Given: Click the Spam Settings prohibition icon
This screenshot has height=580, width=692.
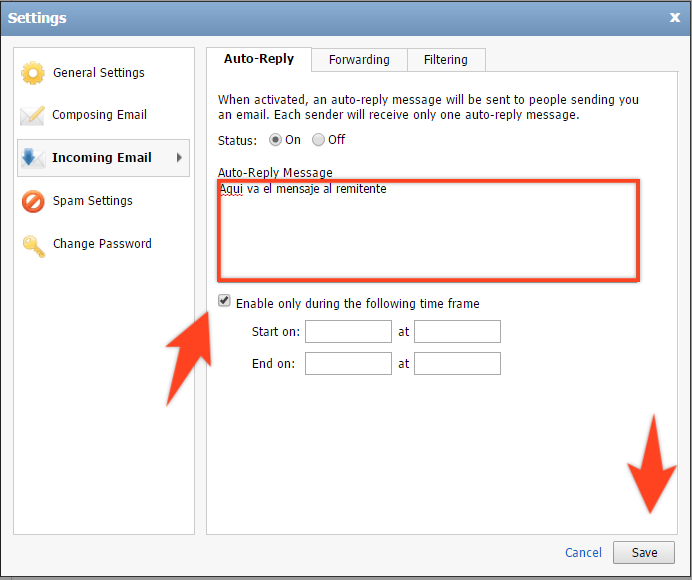Looking at the screenshot, I should click(33, 201).
